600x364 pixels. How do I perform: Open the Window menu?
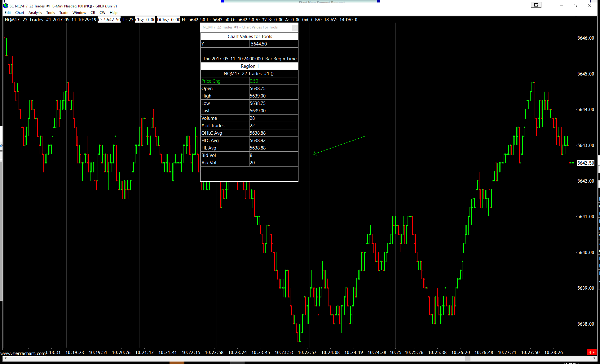[x=79, y=13]
